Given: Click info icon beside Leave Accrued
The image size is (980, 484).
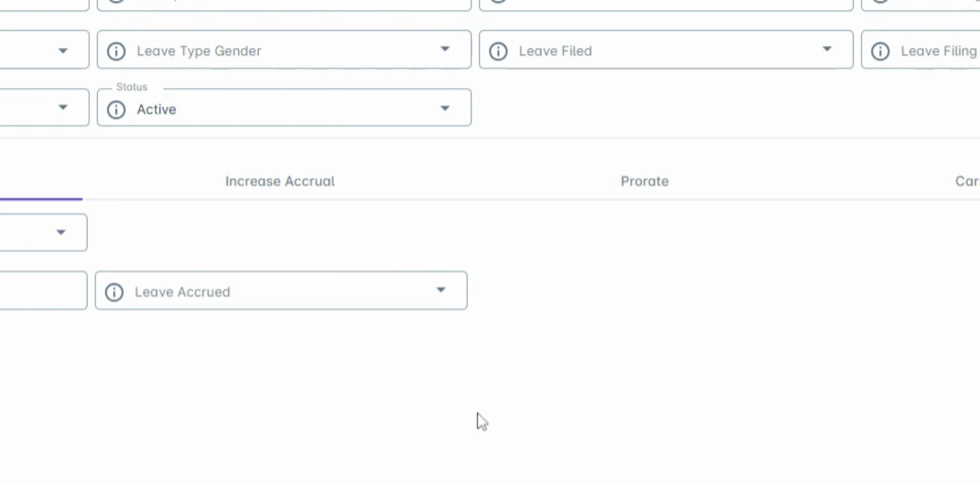Looking at the screenshot, I should 114,292.
